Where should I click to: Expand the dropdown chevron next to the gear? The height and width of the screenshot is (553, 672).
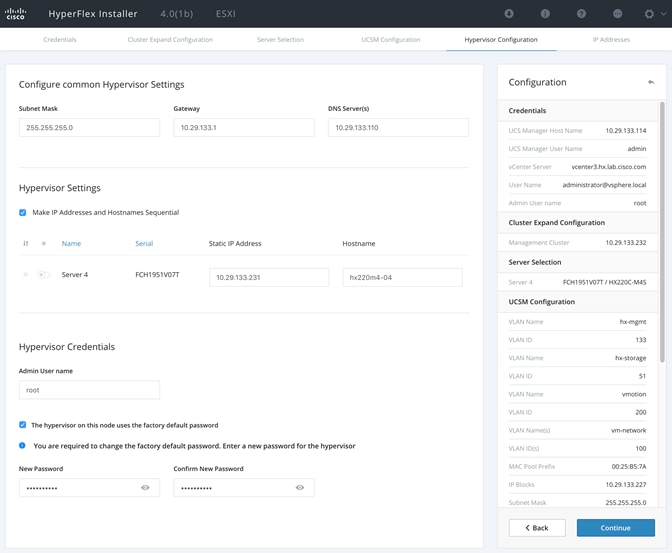[663, 14]
